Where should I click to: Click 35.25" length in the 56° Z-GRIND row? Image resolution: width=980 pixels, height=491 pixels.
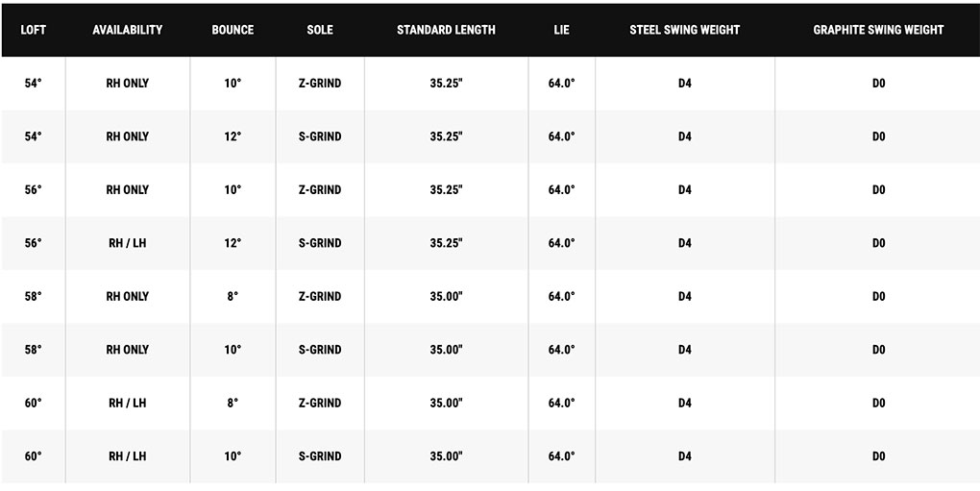coord(446,190)
